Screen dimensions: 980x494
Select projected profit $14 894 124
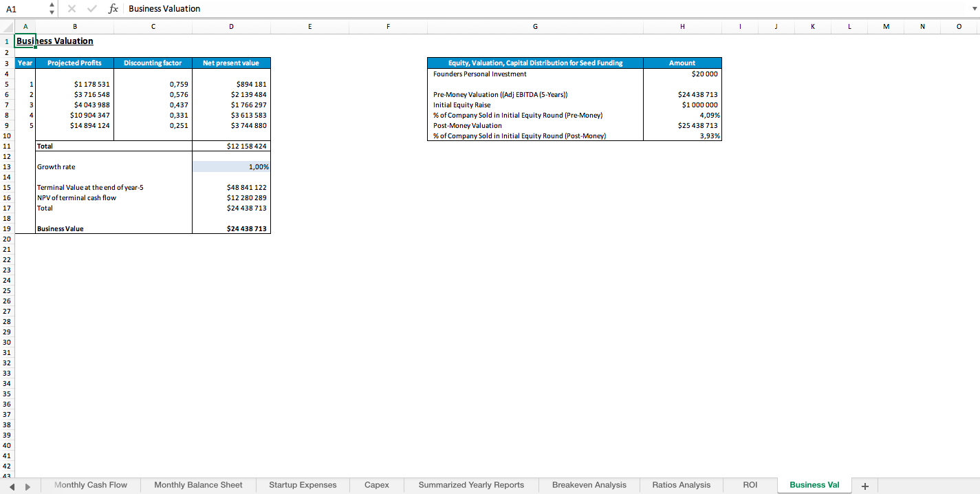(x=74, y=125)
